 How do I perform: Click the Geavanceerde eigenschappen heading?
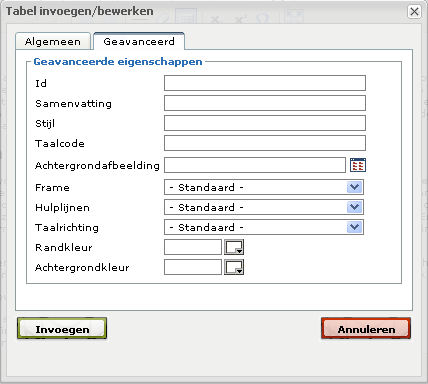pyautogui.click(x=118, y=62)
